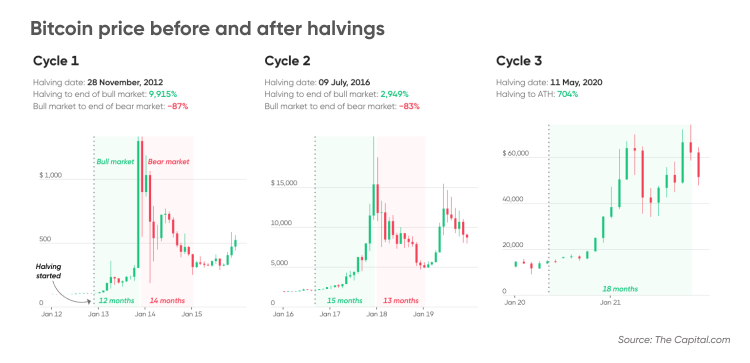Click the '13 months' duration label

401,301
